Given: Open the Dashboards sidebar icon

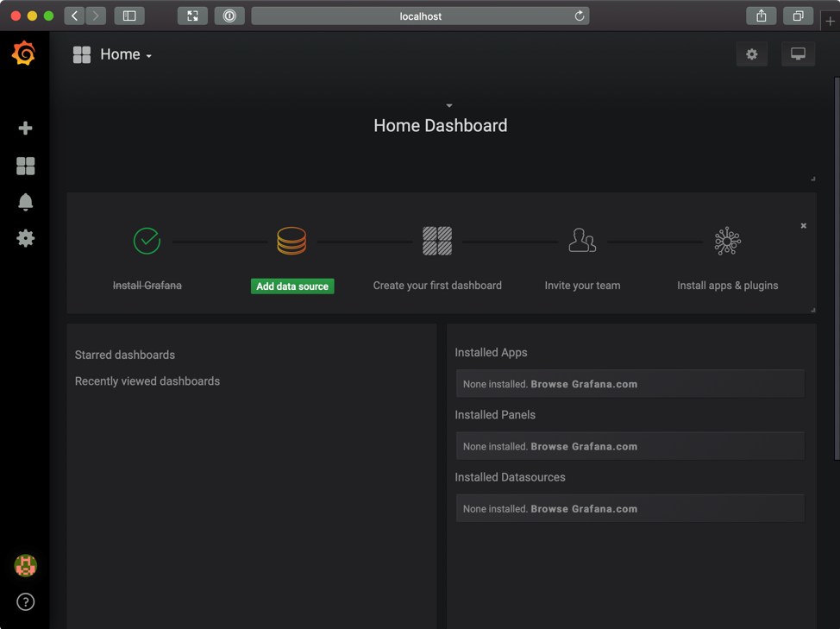Looking at the screenshot, I should point(25,166).
